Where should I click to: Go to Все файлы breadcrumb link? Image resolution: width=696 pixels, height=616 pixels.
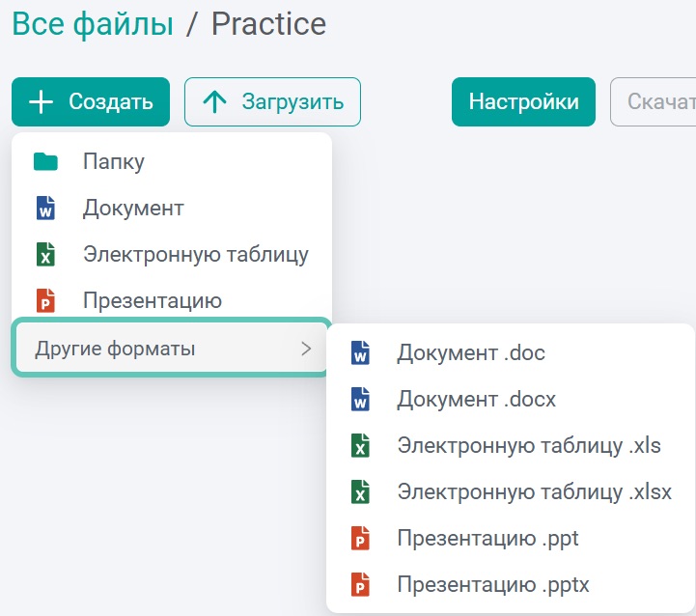[93, 24]
